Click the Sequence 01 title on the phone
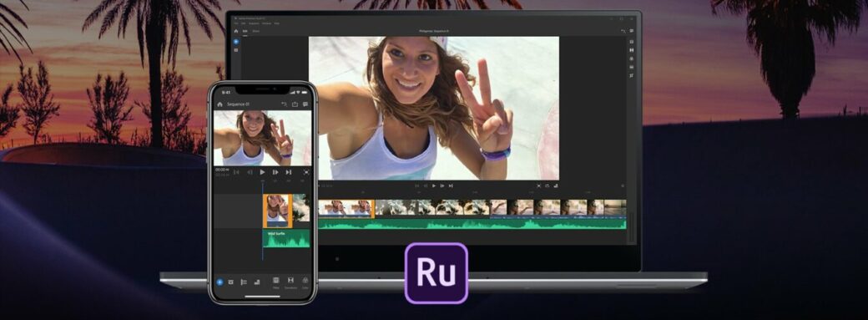The image size is (868, 320). tap(238, 104)
